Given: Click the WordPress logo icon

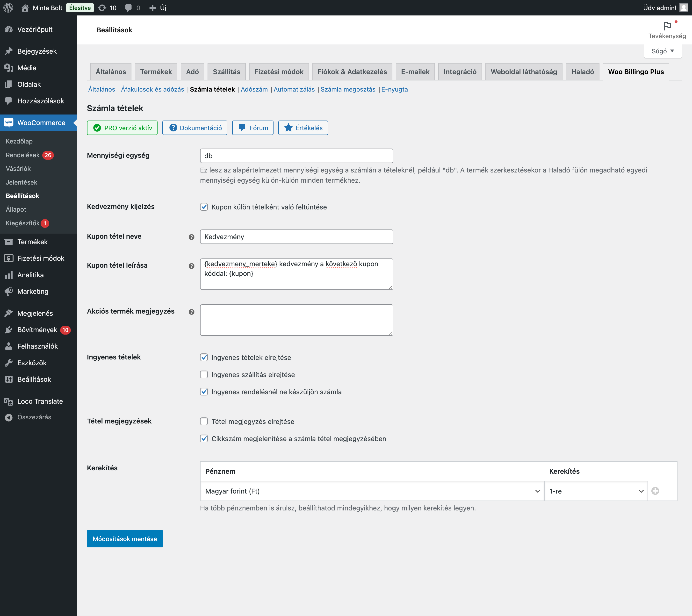Looking at the screenshot, I should tap(8, 7).
